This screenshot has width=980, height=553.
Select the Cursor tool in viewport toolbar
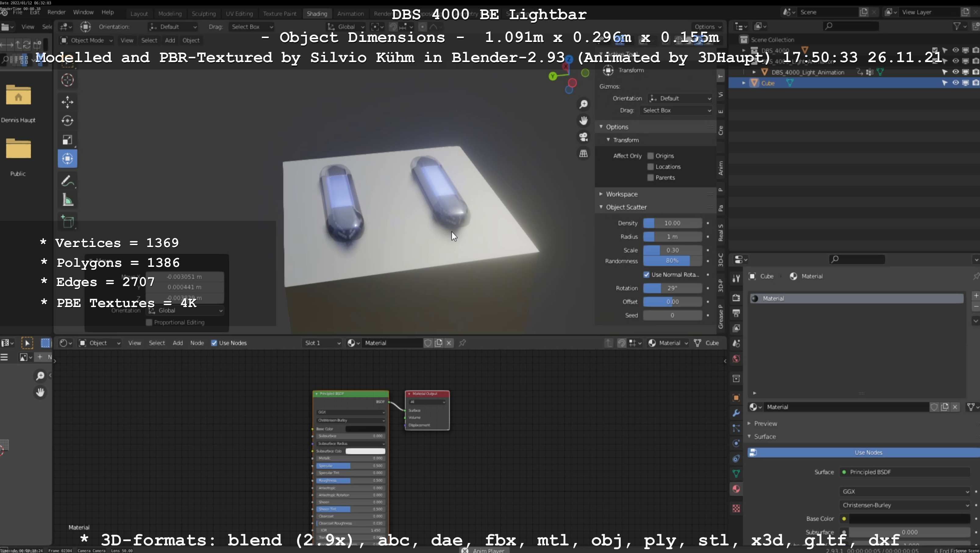click(67, 80)
